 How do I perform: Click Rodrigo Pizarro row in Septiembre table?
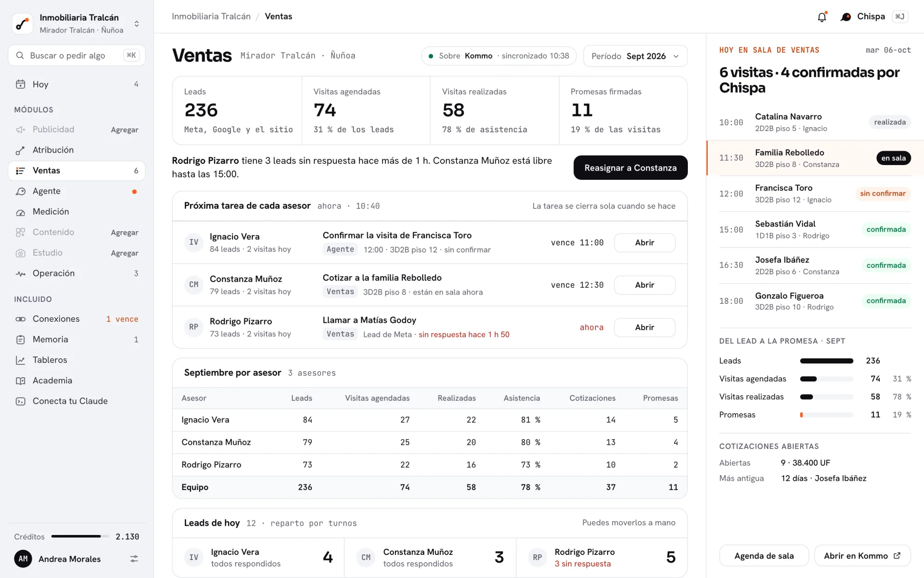pyautogui.click(x=430, y=465)
